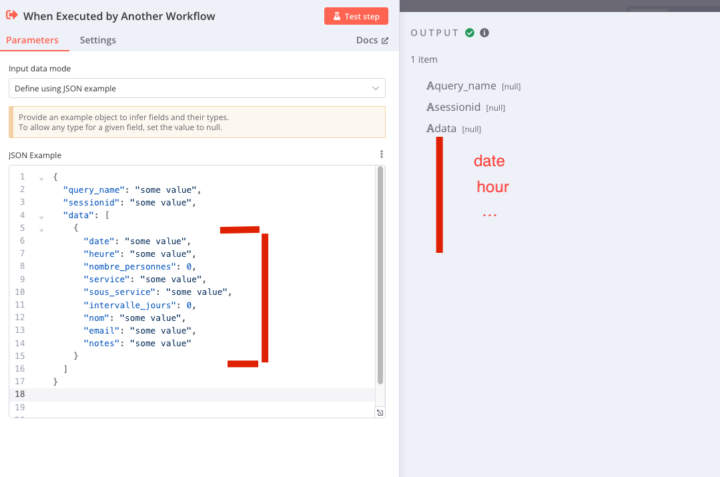Image resolution: width=720 pixels, height=477 pixels.
Task: Click the "1 item" output count
Action: tap(424, 59)
